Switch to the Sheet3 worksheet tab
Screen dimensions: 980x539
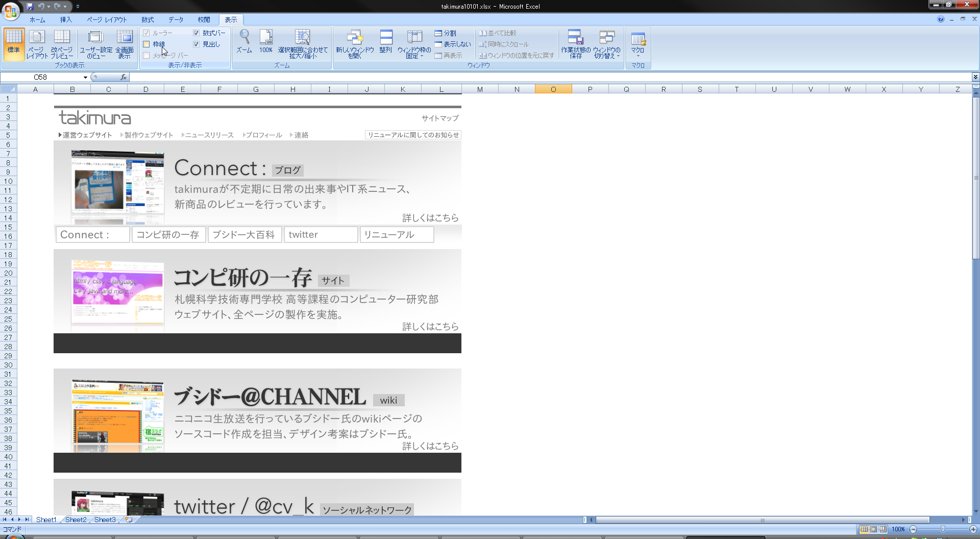click(x=105, y=520)
